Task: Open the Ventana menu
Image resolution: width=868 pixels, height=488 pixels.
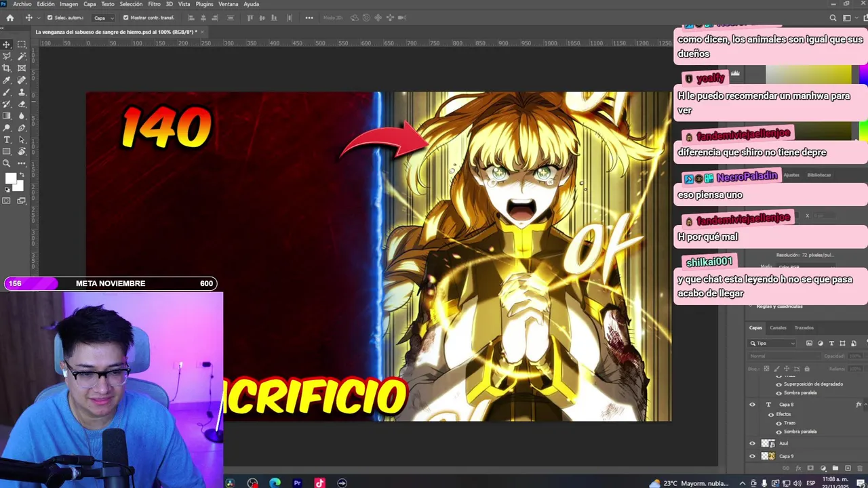Action: tap(229, 4)
